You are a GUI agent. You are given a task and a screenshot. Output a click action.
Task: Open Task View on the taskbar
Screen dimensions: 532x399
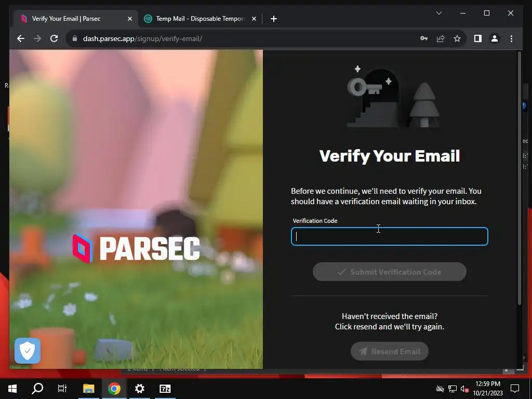coord(62,389)
